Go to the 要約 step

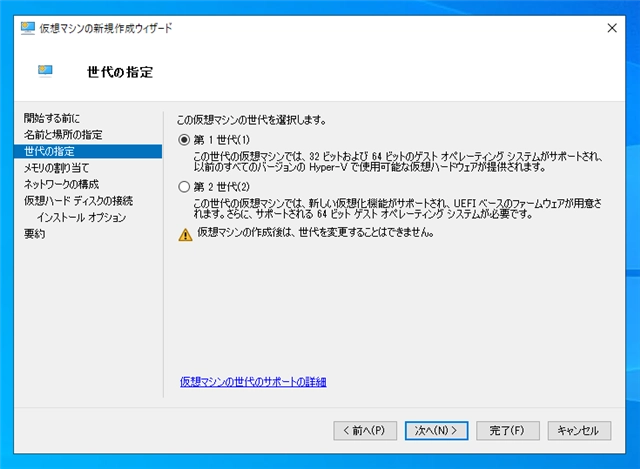(x=34, y=234)
